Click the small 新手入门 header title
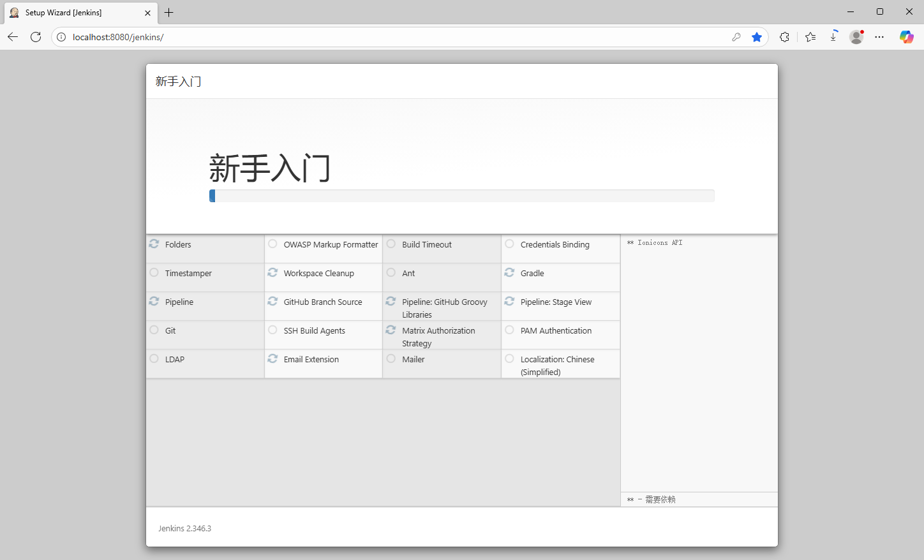This screenshot has width=924, height=560. pyautogui.click(x=179, y=81)
